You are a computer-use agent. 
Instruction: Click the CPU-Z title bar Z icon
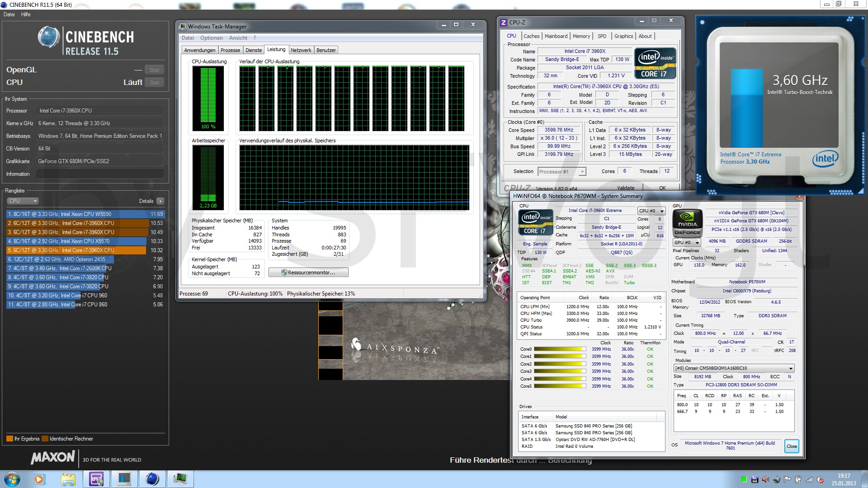pyautogui.click(x=504, y=22)
